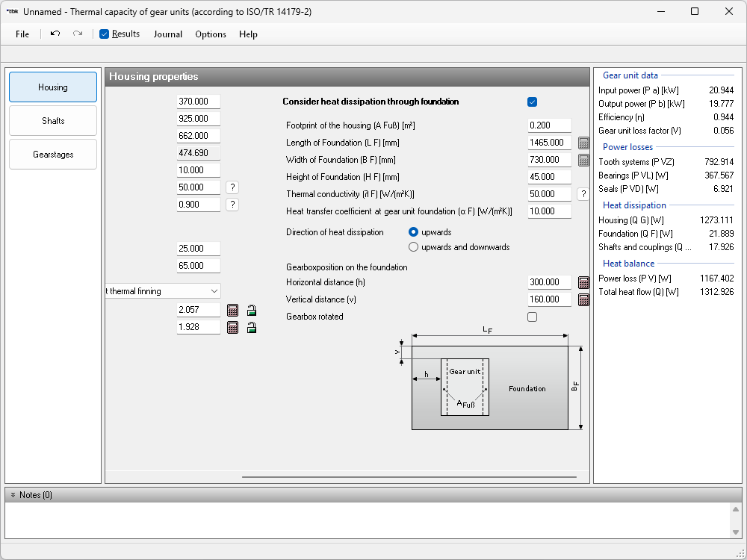The image size is (747, 560).
Task: Select 'upwards and downwards' heat dissipation direction
Action: tap(414, 247)
